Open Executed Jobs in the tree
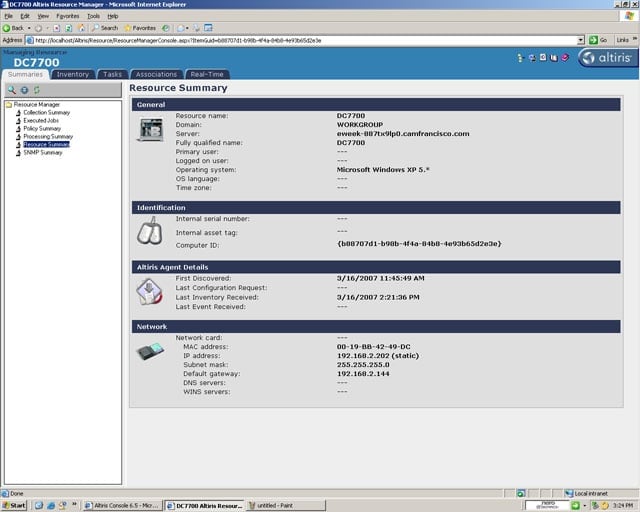This screenshot has height=512, width=640. point(40,120)
